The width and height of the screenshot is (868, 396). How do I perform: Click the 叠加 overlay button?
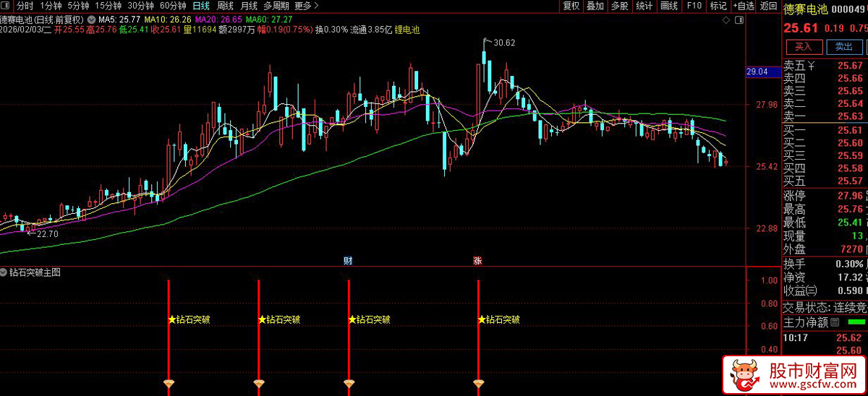tap(595, 6)
